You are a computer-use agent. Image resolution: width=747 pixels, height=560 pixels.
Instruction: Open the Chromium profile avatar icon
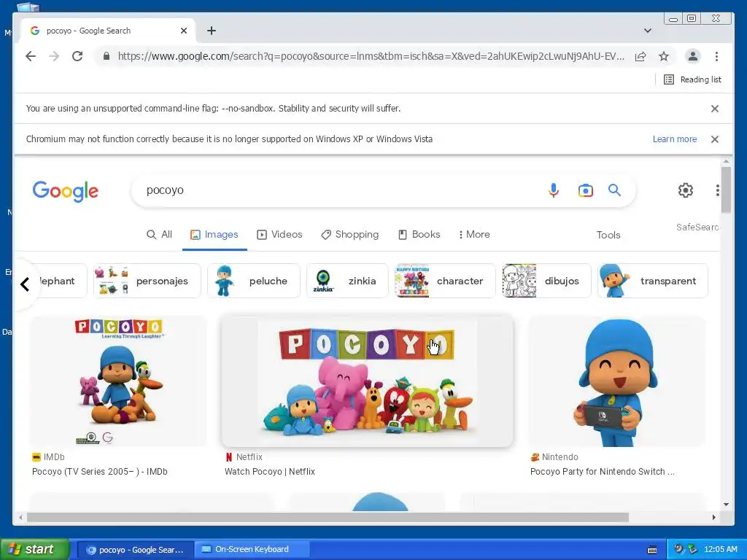point(693,56)
